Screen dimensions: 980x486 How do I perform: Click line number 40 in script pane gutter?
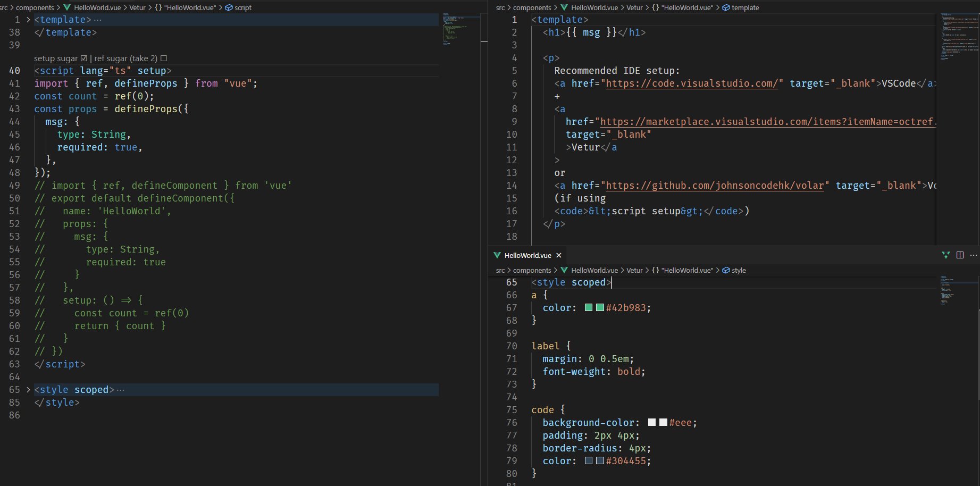point(14,71)
